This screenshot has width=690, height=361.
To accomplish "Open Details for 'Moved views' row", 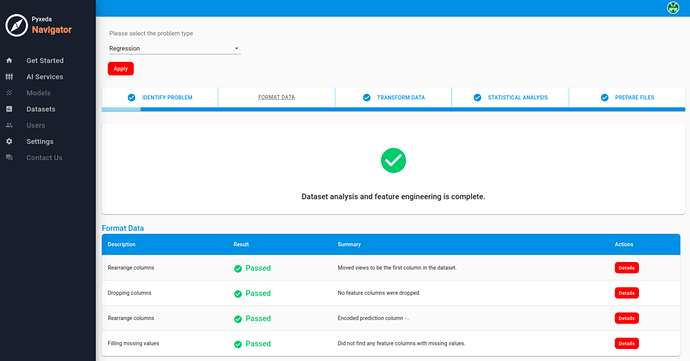I will click(x=627, y=268).
